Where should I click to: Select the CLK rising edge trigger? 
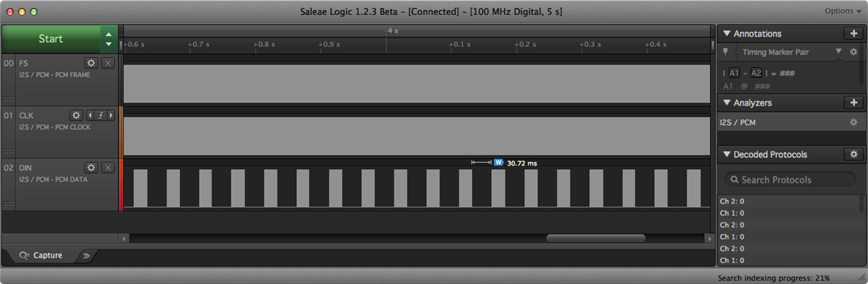100,115
